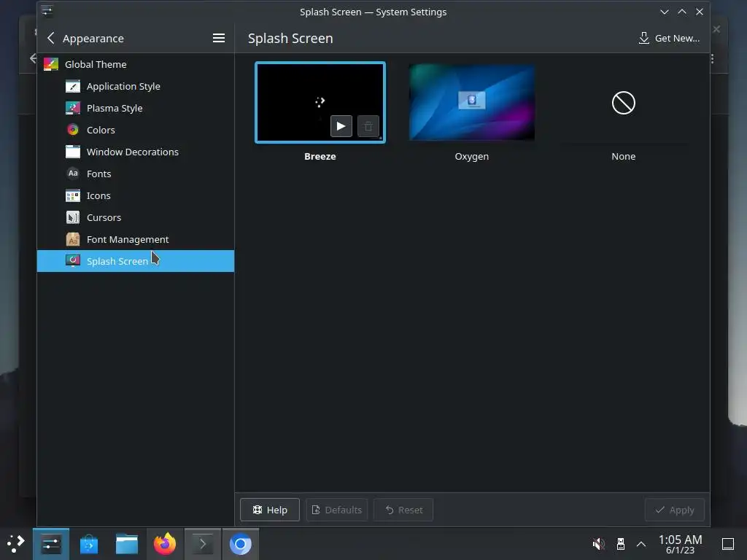
Task: Click the Oxygen label text
Action: (x=472, y=156)
